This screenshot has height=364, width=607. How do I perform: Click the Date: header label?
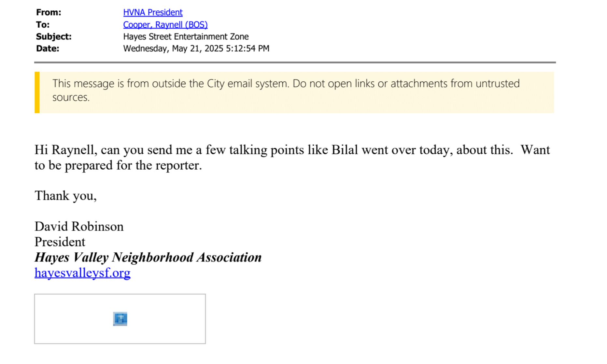click(x=48, y=49)
